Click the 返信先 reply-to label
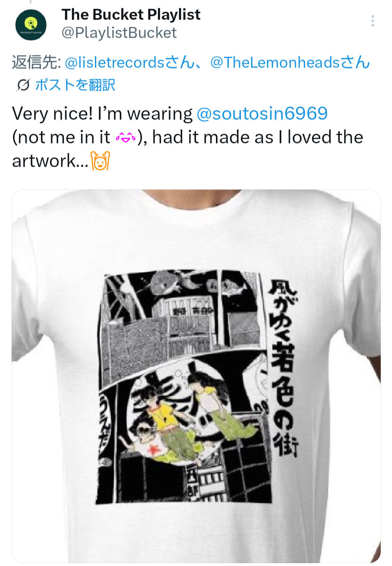Screen dimensions: 392x566 [36, 62]
